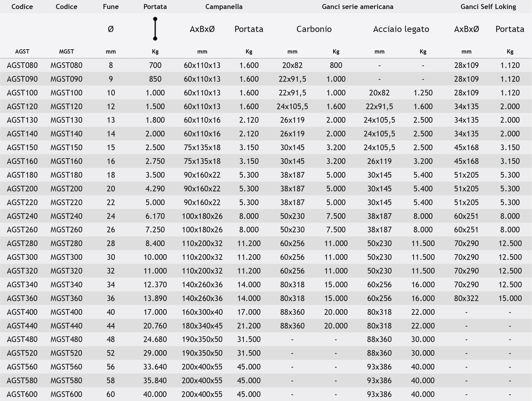Click the AGST300 code cell

[x=22, y=257]
